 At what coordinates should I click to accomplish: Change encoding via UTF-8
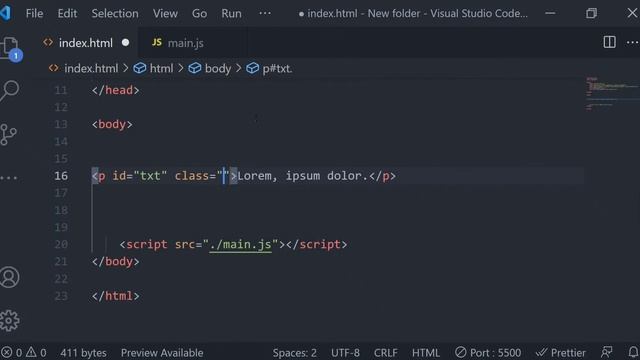click(345, 353)
